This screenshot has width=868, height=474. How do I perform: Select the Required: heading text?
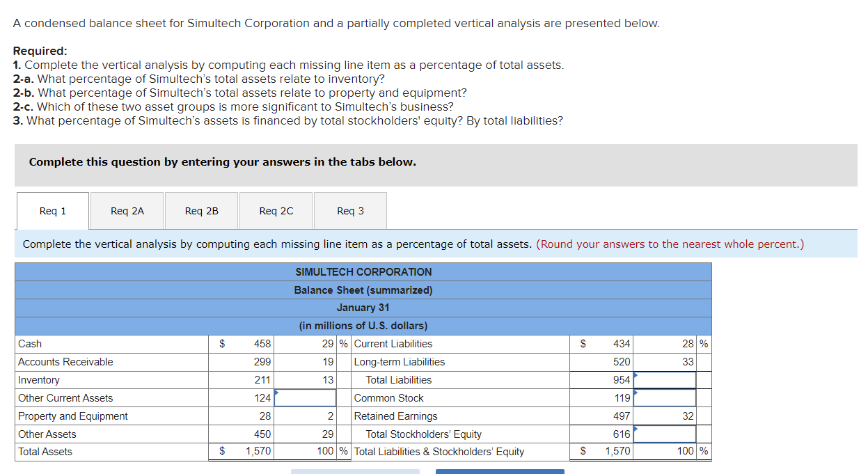coord(40,51)
